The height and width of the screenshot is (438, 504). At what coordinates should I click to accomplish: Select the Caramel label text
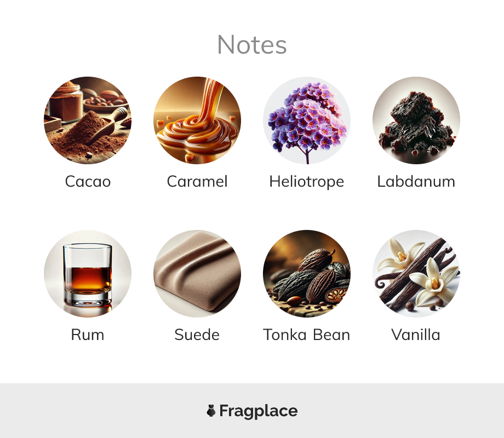tap(197, 182)
